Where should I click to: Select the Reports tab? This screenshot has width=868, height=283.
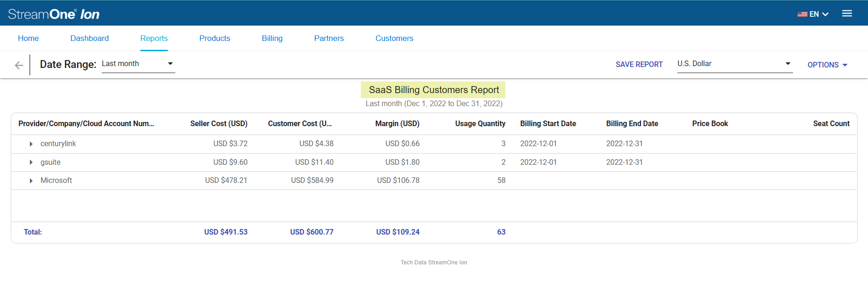(x=154, y=38)
